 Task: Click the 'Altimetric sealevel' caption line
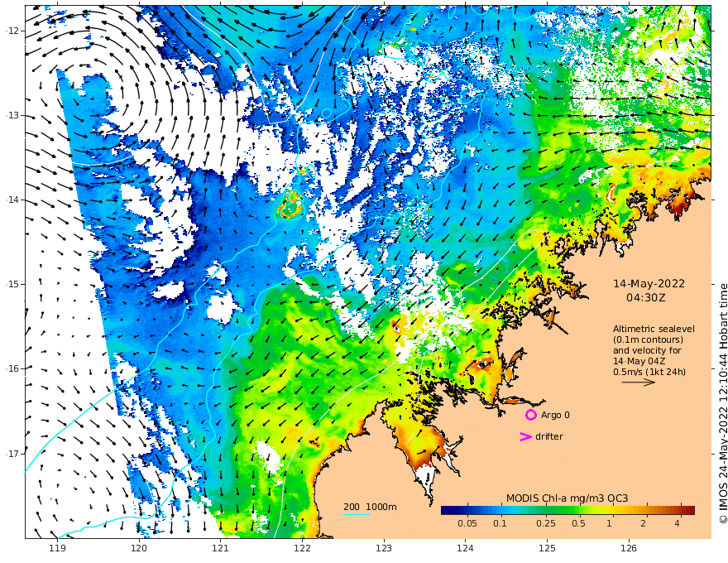coord(654,329)
